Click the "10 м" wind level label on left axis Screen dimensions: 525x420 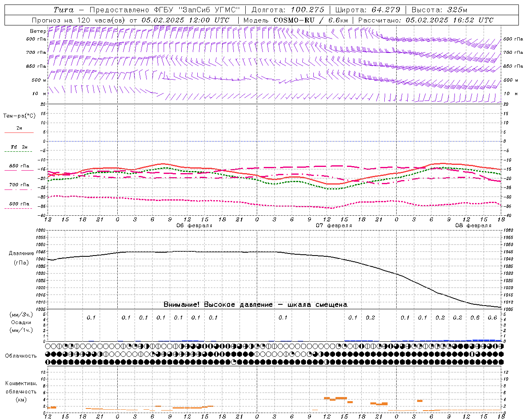click(39, 94)
